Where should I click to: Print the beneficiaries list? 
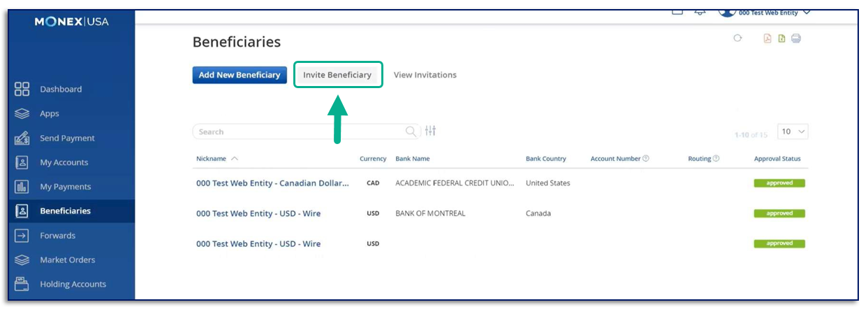[x=796, y=38]
